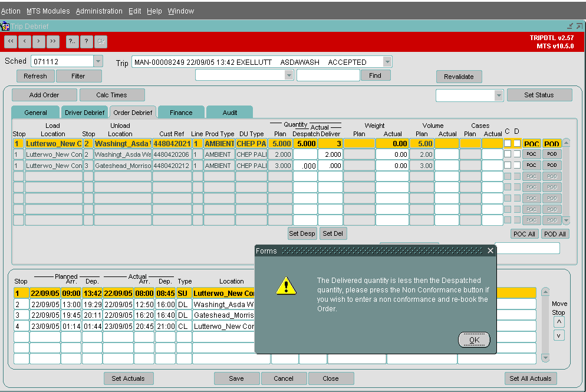
Task: Click the Trip Debrief window icon
Action: tap(5, 26)
